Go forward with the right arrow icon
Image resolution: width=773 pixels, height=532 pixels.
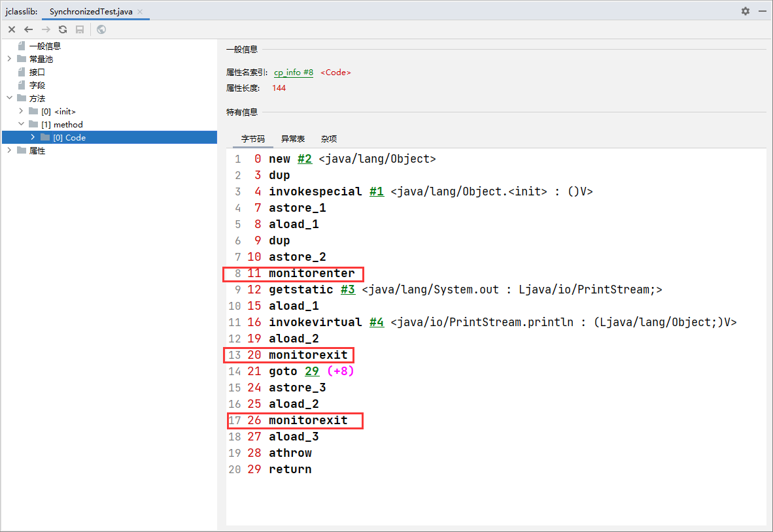coord(46,29)
